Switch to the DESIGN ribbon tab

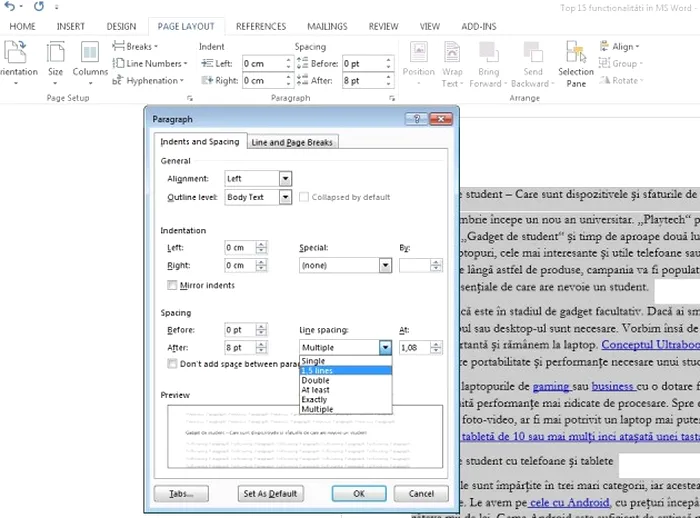click(x=121, y=26)
